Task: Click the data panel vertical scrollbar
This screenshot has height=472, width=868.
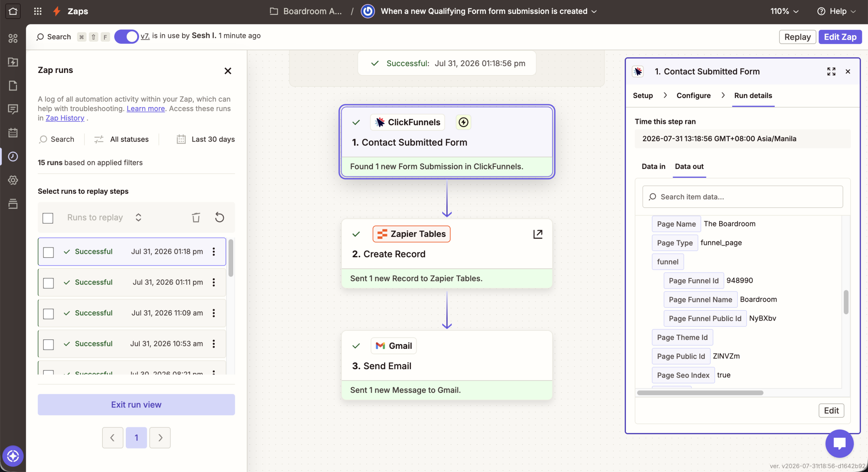Action: click(x=846, y=302)
